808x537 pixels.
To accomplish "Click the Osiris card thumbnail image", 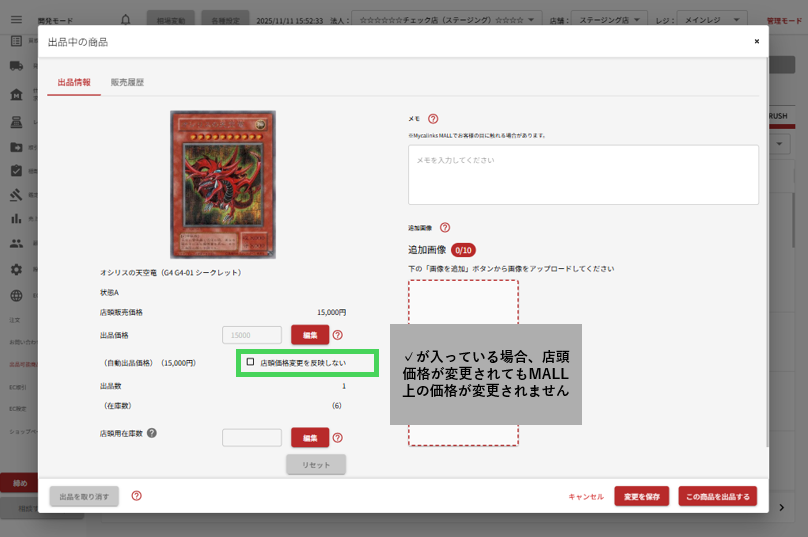I will coord(223,184).
